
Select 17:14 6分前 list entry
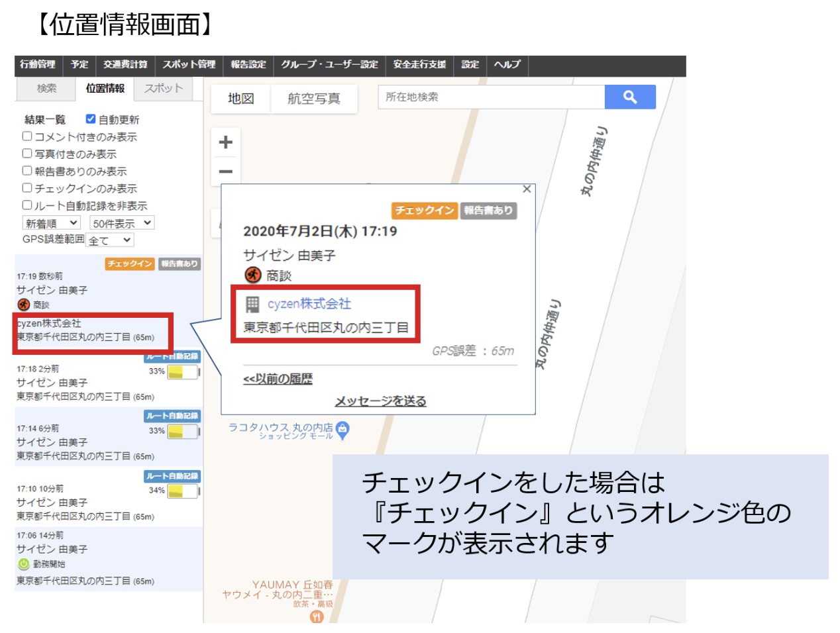point(109,437)
